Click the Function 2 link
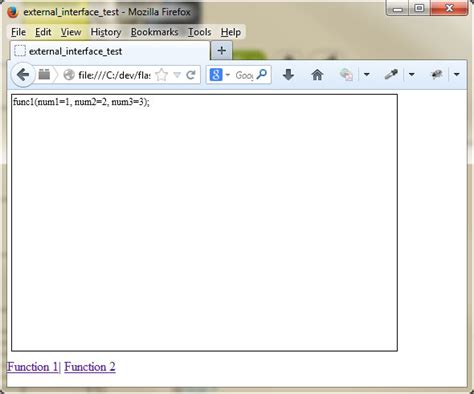 coord(90,367)
